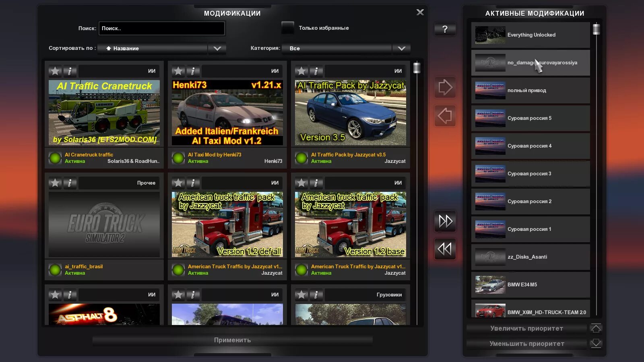View info for ai_traffic_brasil mod
This screenshot has width=644, height=362.
70,183
